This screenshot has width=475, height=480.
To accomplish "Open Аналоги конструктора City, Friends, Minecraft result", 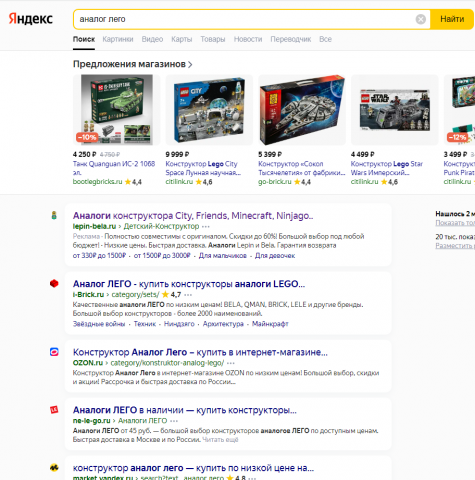I will pos(193,216).
